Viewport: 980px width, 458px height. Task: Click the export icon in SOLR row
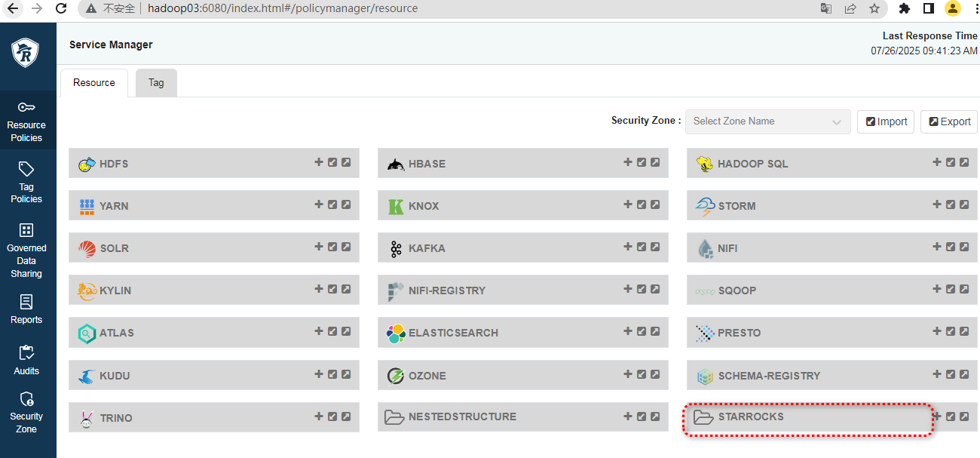[346, 247]
